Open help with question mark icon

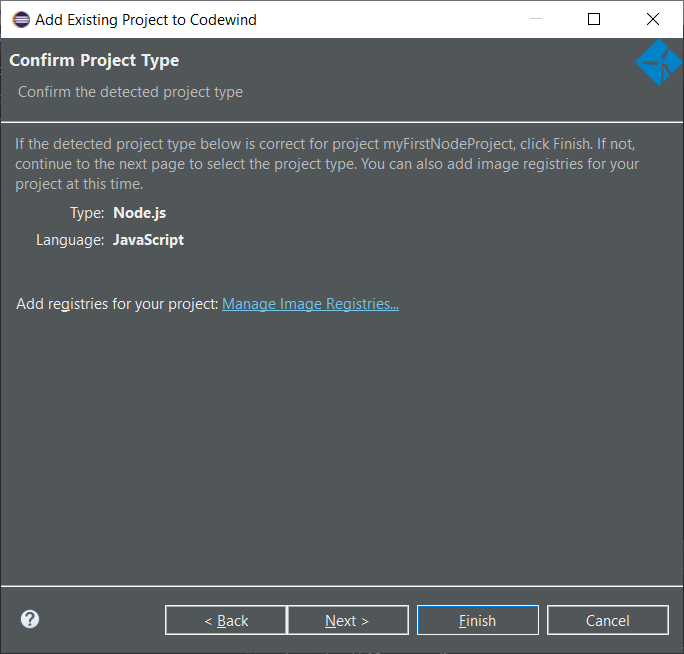tap(30, 619)
